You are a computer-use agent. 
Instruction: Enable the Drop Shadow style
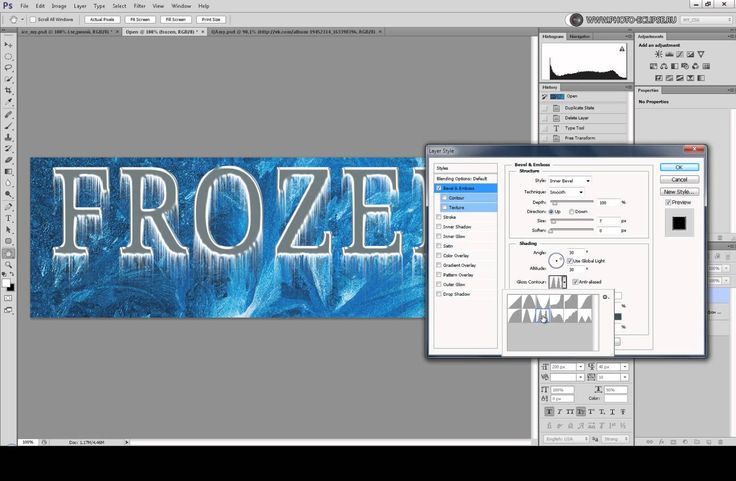439,294
